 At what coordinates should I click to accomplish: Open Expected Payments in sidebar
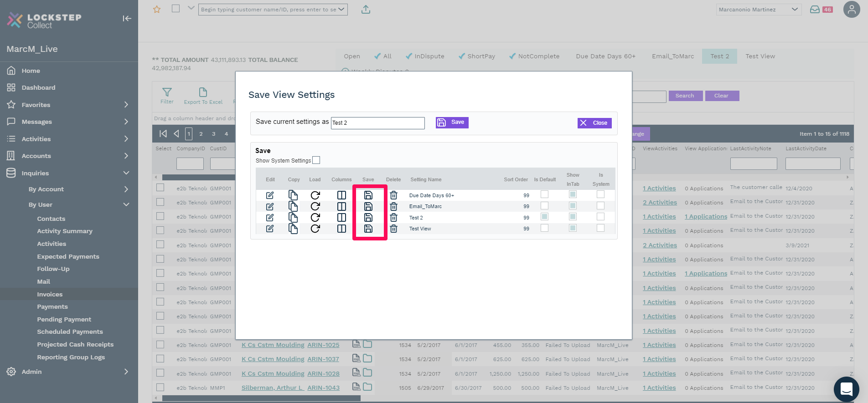pyautogui.click(x=68, y=256)
